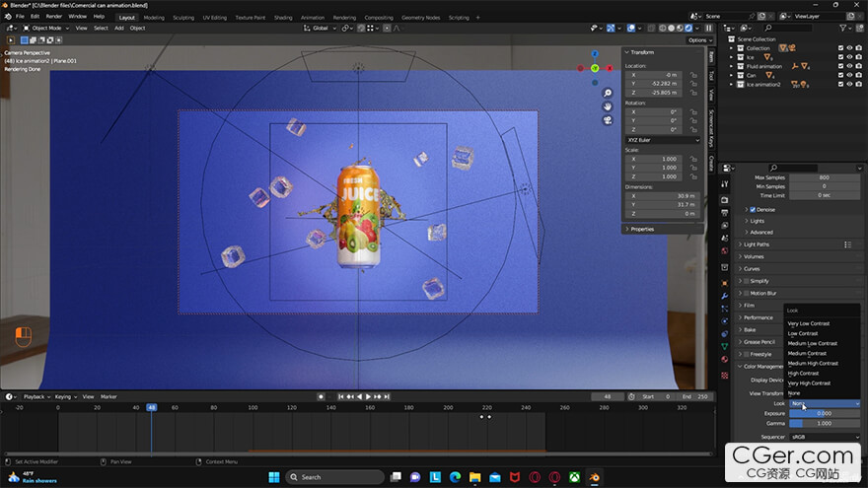
Task: Open the World properties tab icon
Action: 725,251
